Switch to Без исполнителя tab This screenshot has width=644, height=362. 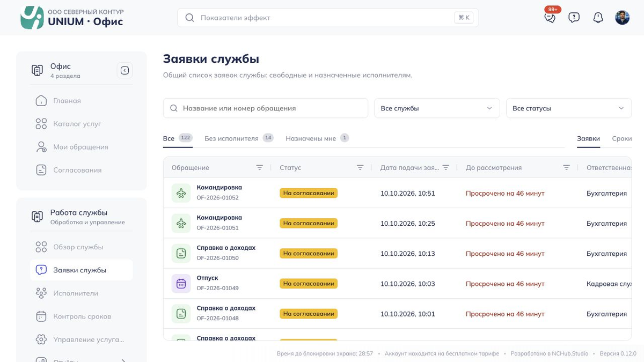tap(239, 138)
